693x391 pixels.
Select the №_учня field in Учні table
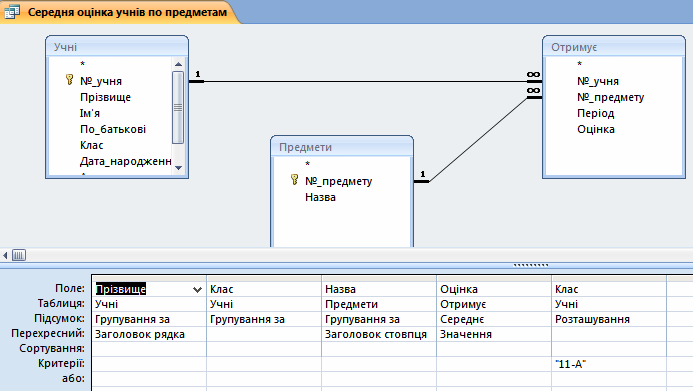point(101,81)
